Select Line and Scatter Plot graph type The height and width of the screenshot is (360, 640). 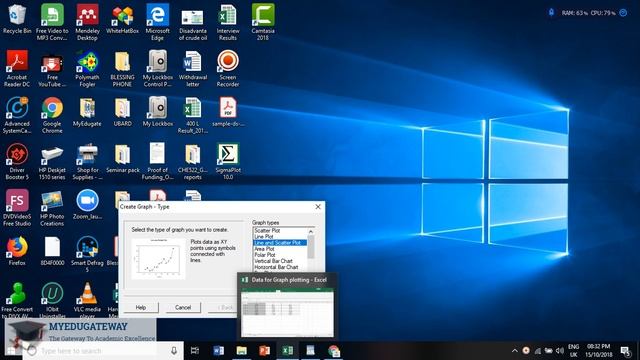(x=280, y=243)
